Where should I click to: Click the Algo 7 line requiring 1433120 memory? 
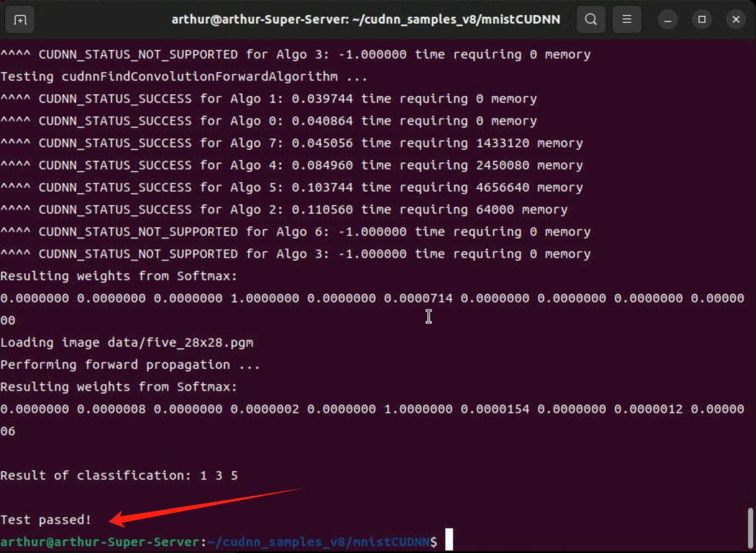[x=292, y=143]
